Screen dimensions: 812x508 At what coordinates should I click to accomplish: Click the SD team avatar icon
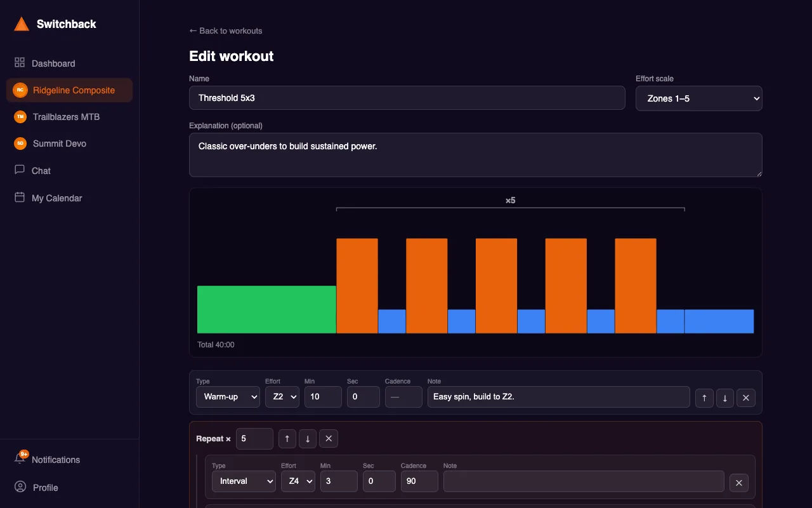tap(20, 144)
